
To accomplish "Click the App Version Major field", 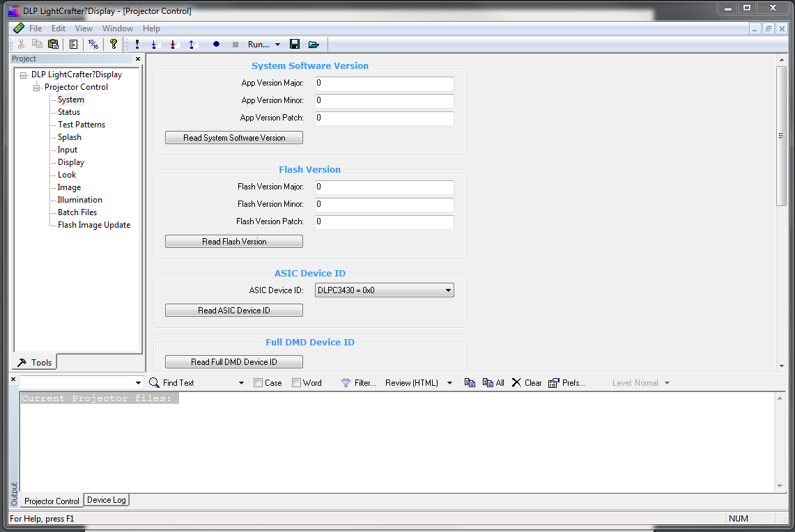I will (x=385, y=83).
